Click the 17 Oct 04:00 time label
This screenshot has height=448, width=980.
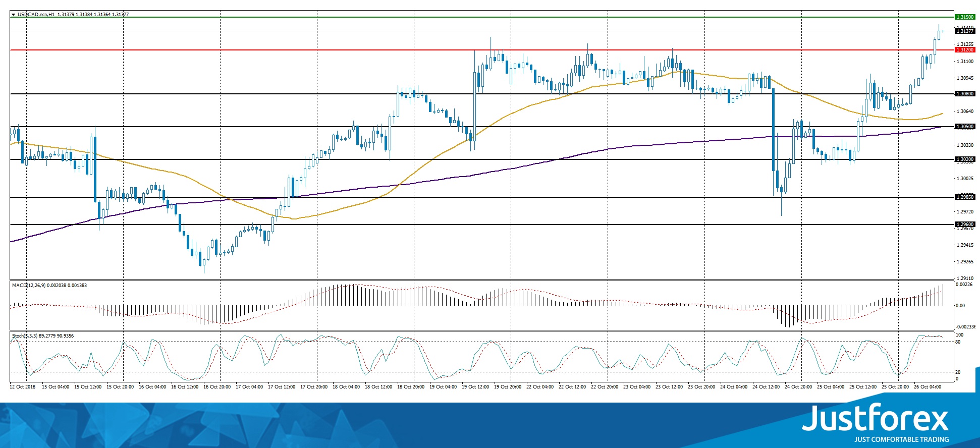(249, 387)
